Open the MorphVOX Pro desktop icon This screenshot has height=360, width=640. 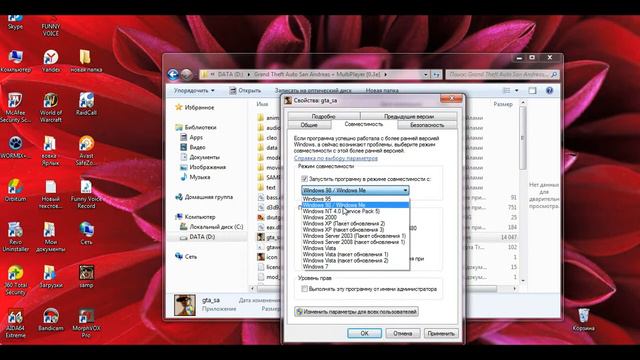tap(86, 324)
